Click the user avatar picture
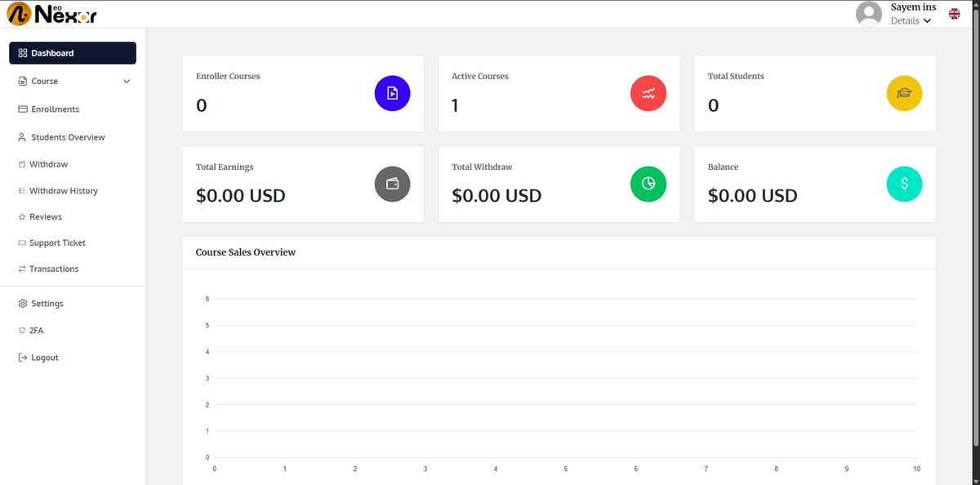The image size is (980, 485). tap(869, 14)
